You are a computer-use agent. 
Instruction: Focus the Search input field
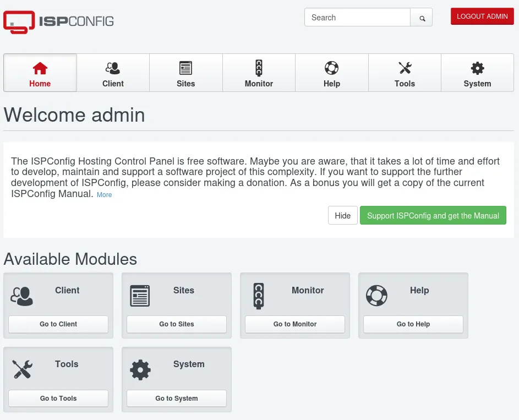358,18
